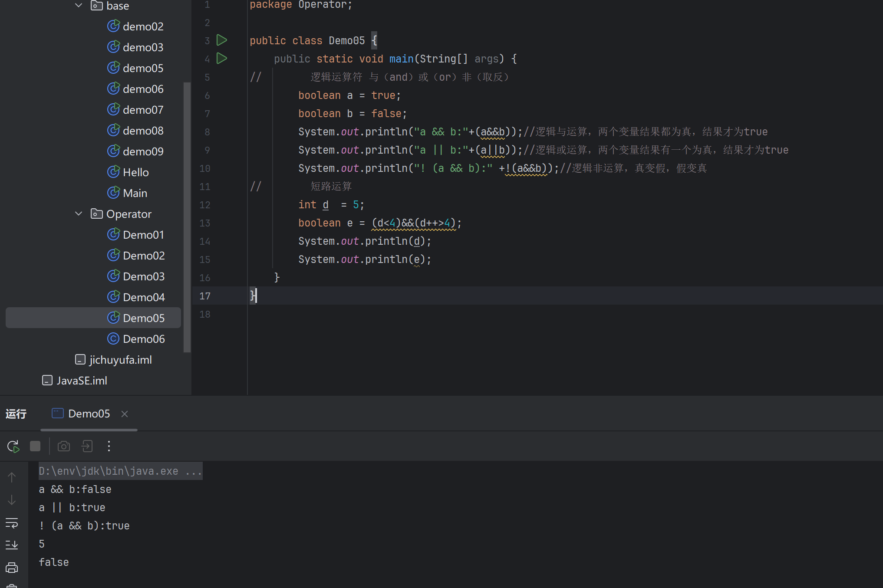The width and height of the screenshot is (883, 588).
Task: Run class Demo05 via gutter arrow
Action: (222, 40)
